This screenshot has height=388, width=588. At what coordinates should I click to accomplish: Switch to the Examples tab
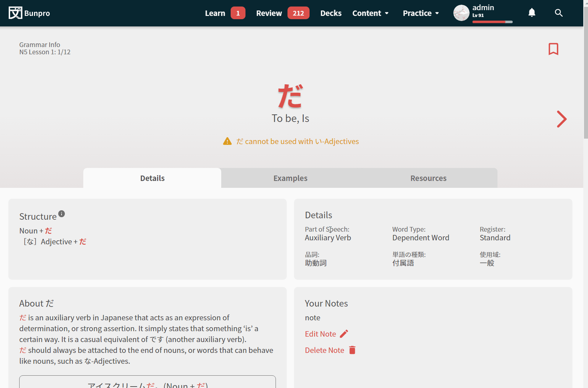(290, 178)
